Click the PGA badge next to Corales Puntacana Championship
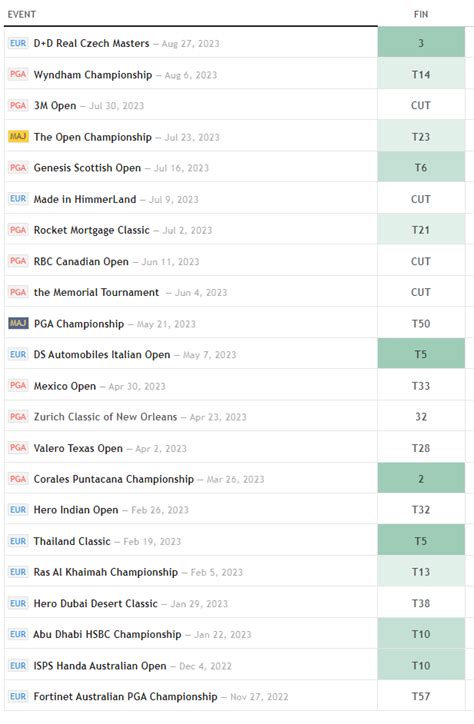 point(18,479)
